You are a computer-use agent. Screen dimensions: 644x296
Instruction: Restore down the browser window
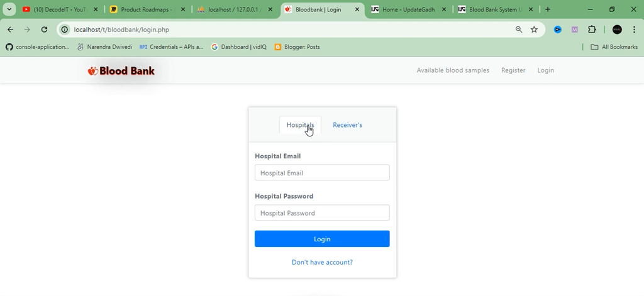pyautogui.click(x=612, y=9)
